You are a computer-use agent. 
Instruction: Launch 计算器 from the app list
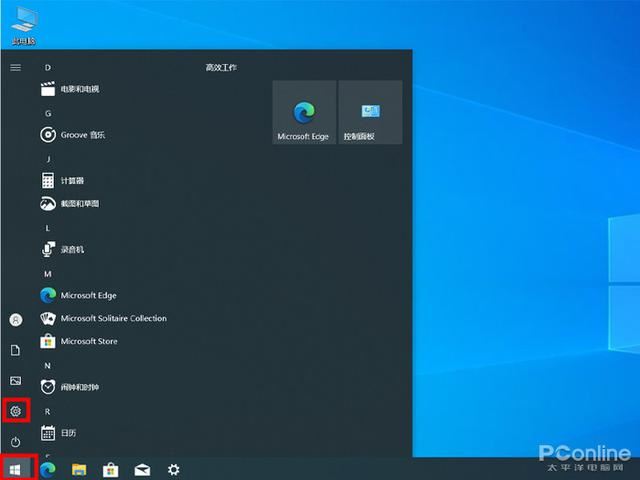point(72,181)
